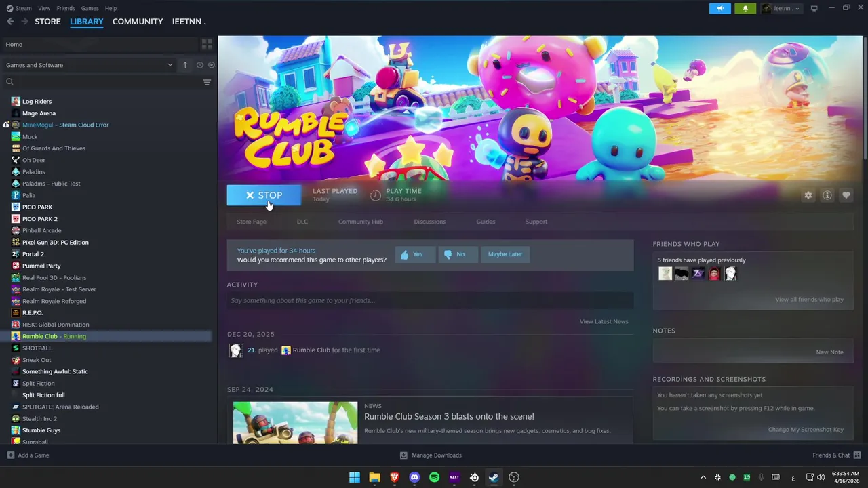This screenshot has width=868, height=488.
Task: Choose Maybe Later for recommendation
Action: click(x=505, y=254)
